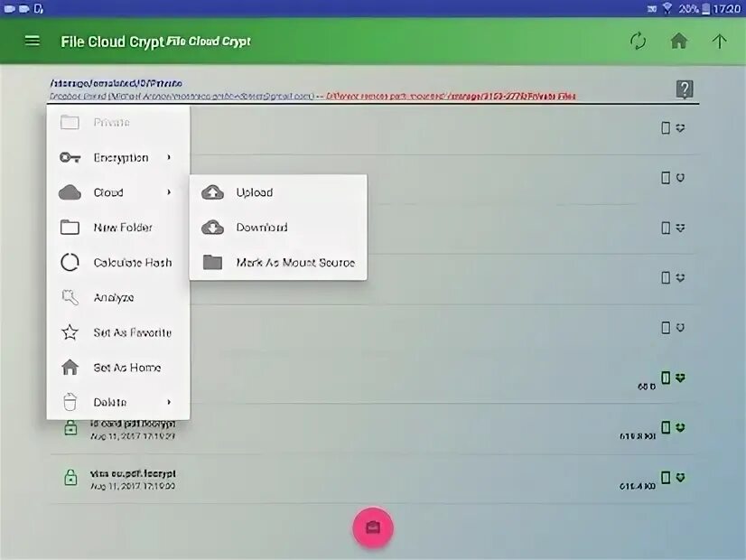Open the help question mark icon
Image resolution: width=746 pixels, height=560 pixels.
[x=685, y=89]
